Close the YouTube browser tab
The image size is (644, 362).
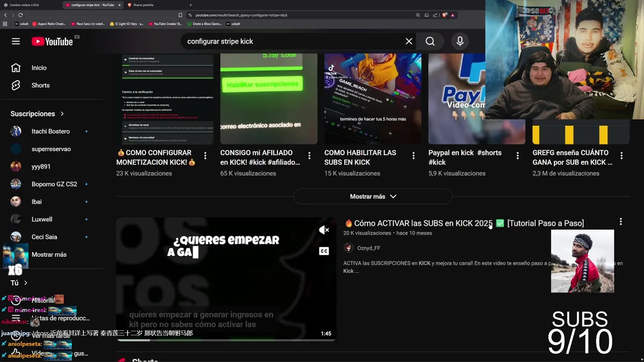119,5
